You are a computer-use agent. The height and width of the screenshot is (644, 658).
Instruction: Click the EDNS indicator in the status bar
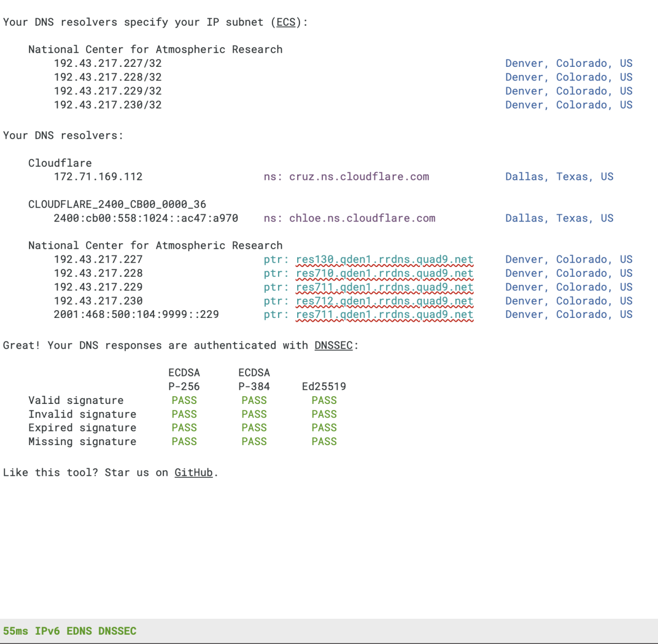[79, 631]
